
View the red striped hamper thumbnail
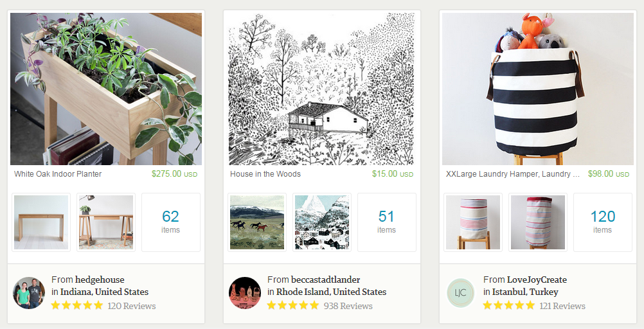[538, 222]
